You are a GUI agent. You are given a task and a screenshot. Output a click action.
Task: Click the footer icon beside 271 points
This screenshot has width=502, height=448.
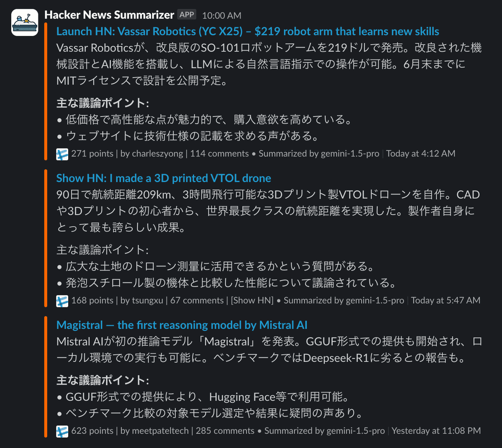tap(62, 154)
